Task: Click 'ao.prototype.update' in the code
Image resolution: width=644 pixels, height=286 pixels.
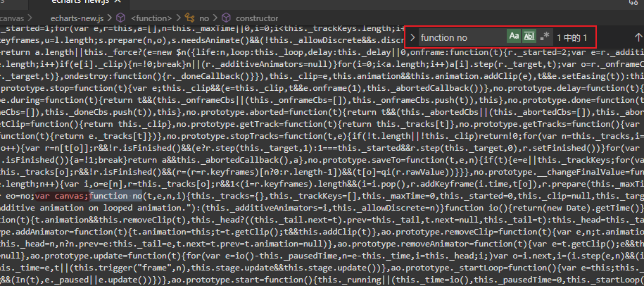Action: [80, 255]
